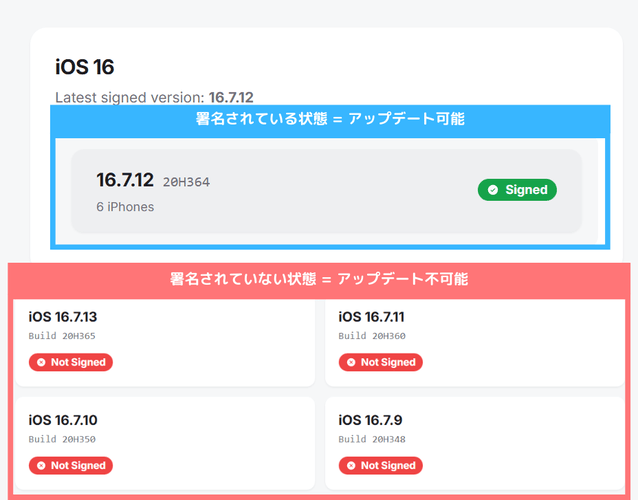638x500 pixels.
Task: Click the Build 20H348 text
Action: [x=372, y=439]
